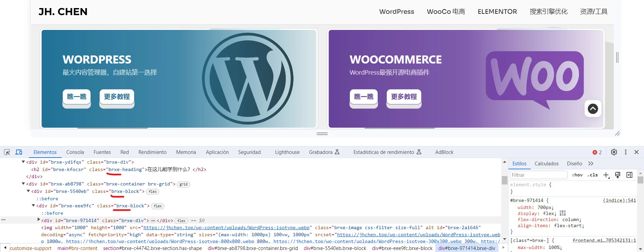Switch to the Aplicación tab

pyautogui.click(x=217, y=152)
